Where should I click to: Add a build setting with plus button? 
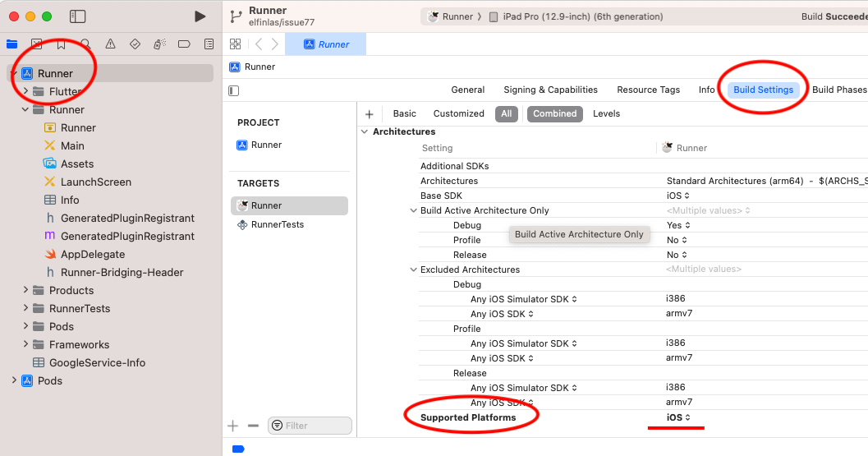(x=370, y=114)
